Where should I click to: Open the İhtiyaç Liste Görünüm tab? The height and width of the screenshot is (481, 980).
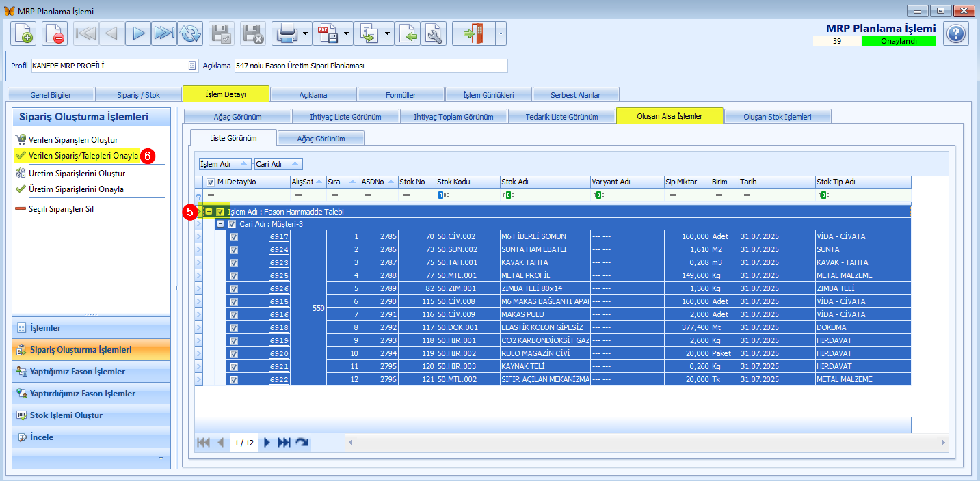pos(345,116)
